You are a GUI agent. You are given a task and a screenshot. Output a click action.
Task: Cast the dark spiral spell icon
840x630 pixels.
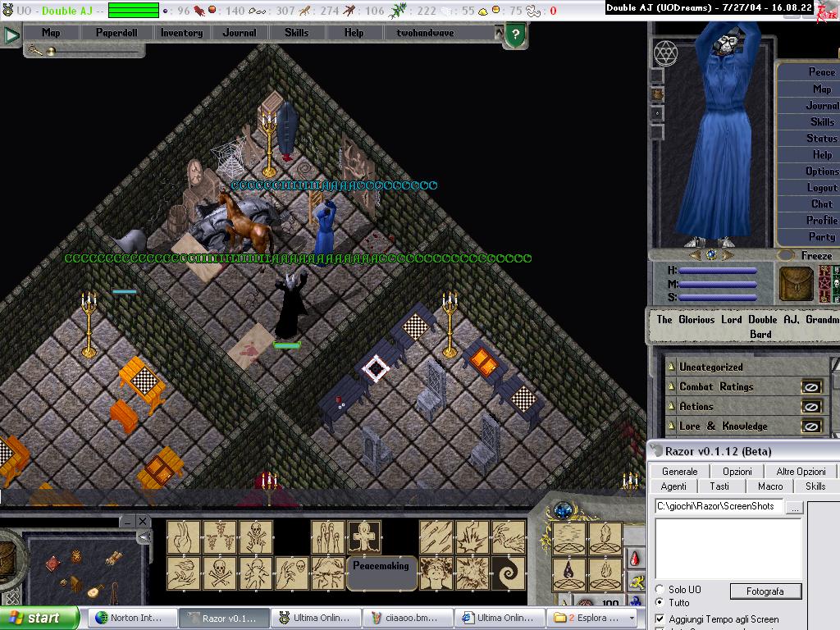point(508,573)
